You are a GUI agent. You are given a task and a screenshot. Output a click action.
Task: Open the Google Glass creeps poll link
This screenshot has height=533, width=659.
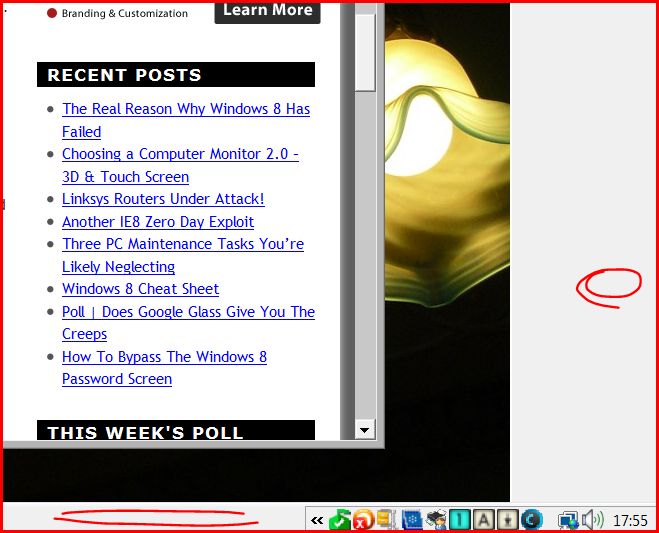pyautogui.click(x=188, y=323)
